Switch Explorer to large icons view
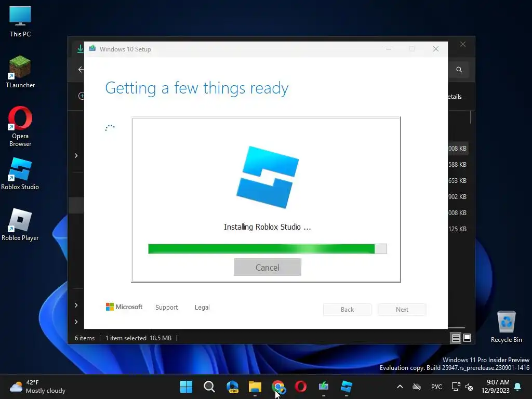532x399 pixels. click(x=467, y=338)
